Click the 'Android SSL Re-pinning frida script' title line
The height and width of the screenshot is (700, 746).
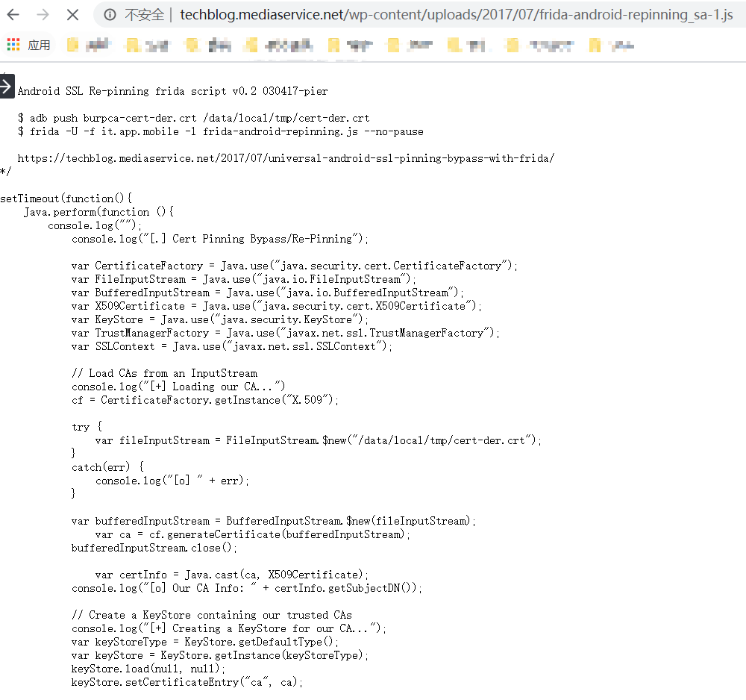coord(173,91)
